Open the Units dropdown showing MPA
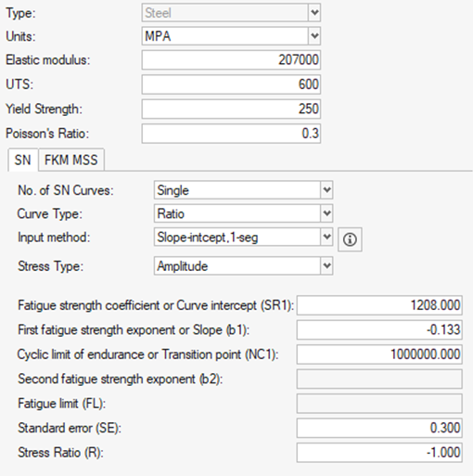 pos(231,36)
